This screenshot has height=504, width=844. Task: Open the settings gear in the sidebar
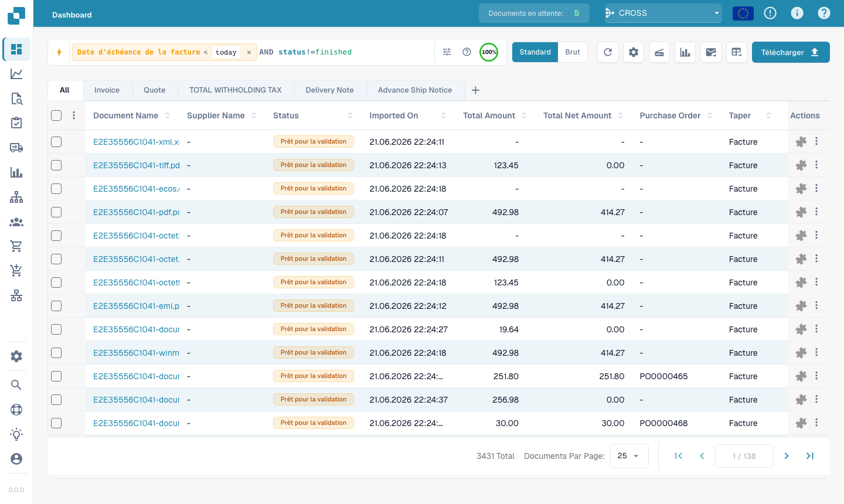(x=16, y=356)
